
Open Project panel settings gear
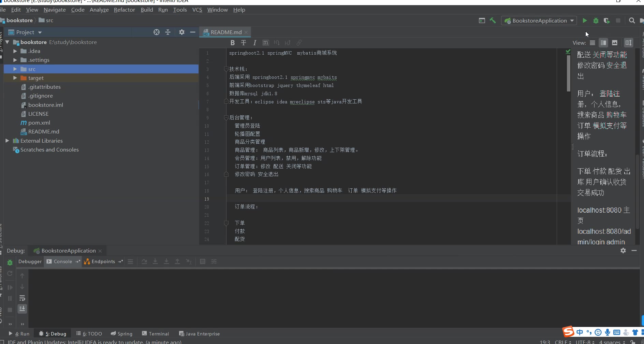pos(181,32)
